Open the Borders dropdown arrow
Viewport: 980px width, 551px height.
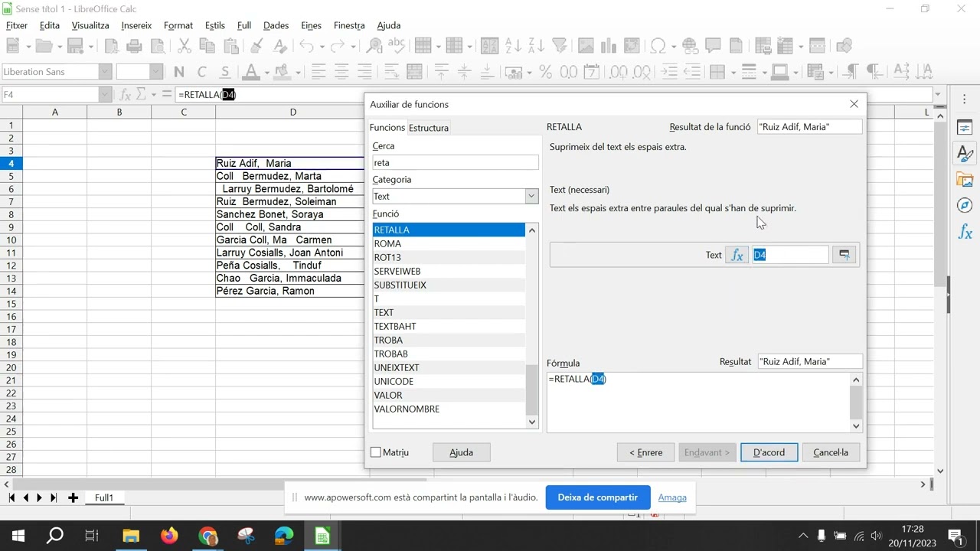pos(733,72)
